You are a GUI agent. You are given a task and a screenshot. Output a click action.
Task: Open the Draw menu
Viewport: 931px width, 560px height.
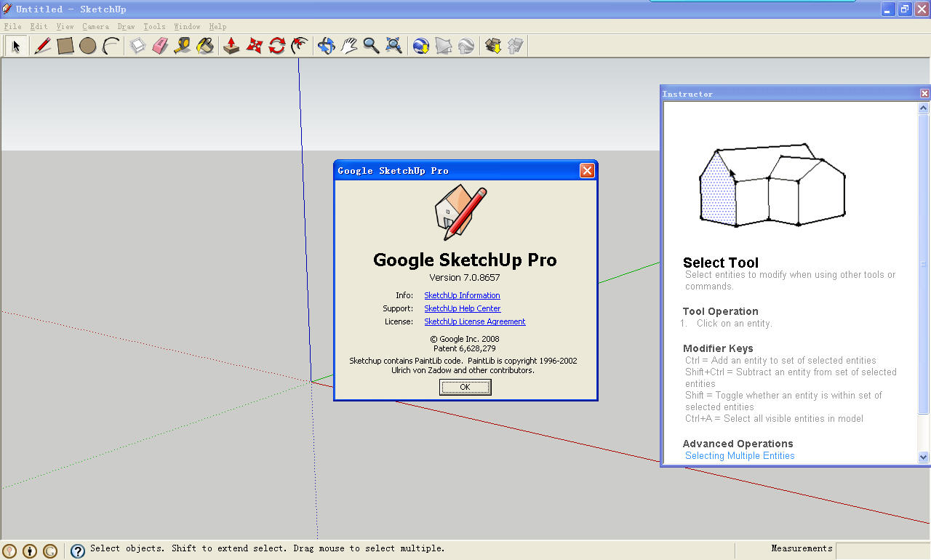[126, 27]
